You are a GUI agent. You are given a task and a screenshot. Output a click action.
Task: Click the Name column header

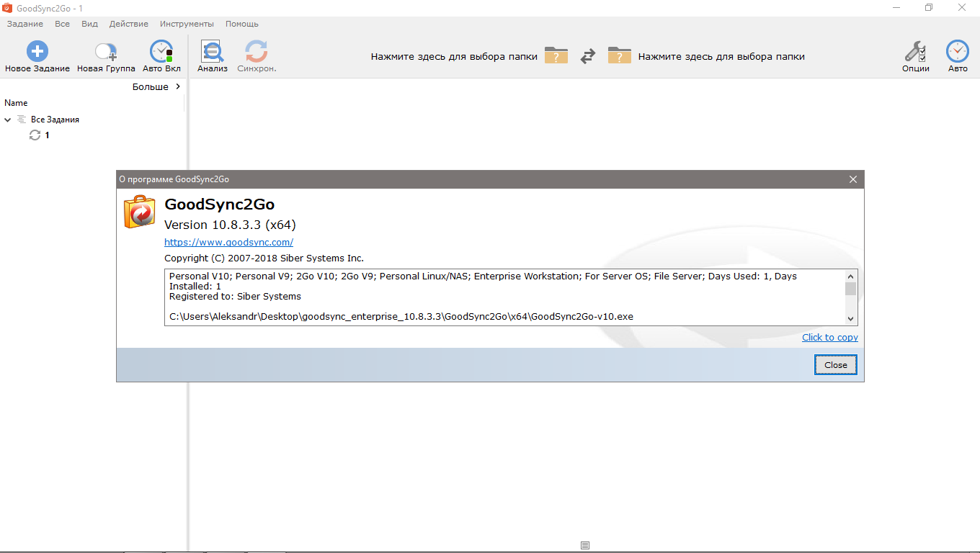tap(16, 103)
